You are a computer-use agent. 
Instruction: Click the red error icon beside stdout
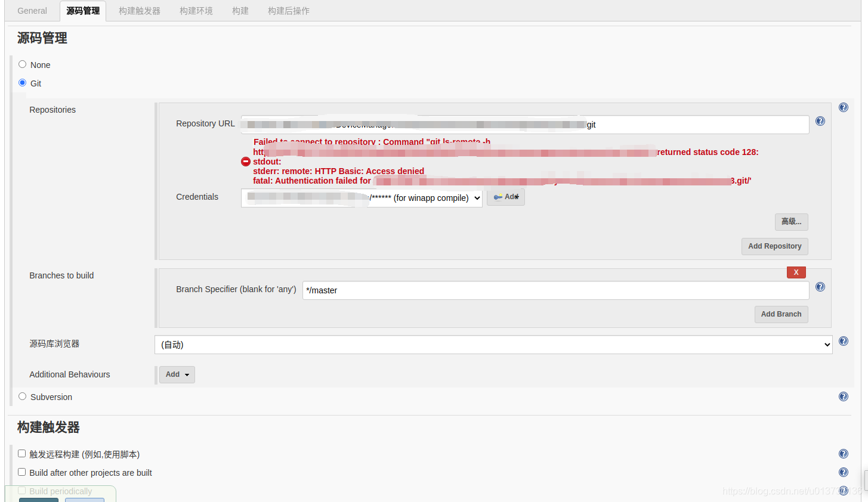[245, 162]
